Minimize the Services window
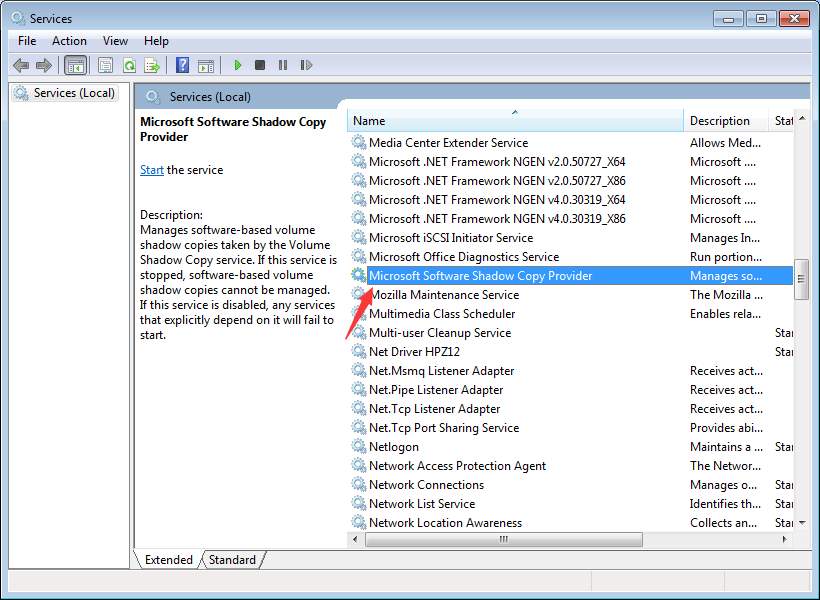Image resolution: width=820 pixels, height=600 pixels. click(x=728, y=19)
